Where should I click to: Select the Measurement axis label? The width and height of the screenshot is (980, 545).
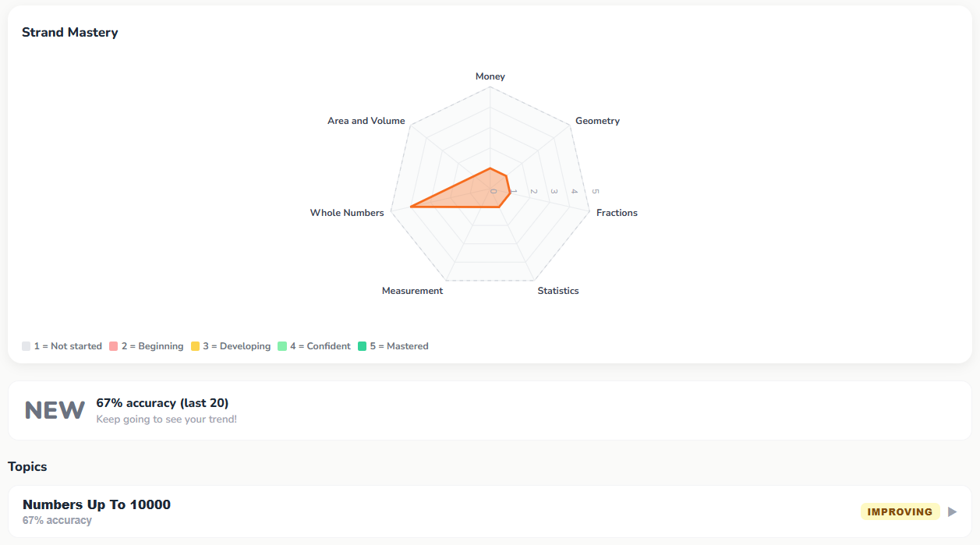(412, 291)
